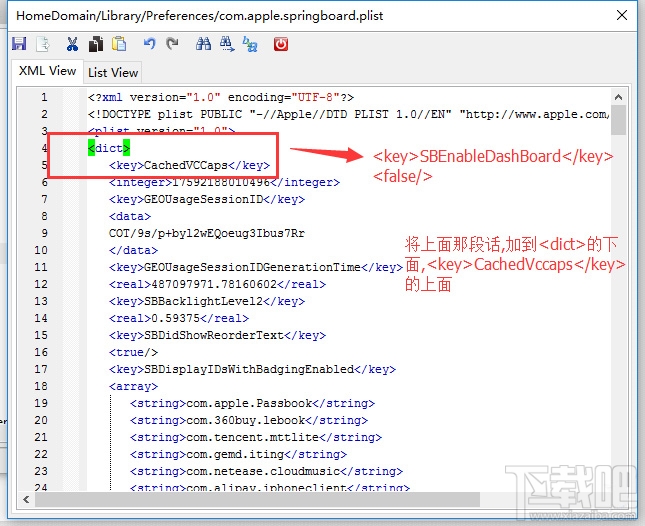Switch to the XML View tab
645x526 pixels.
[x=47, y=71]
